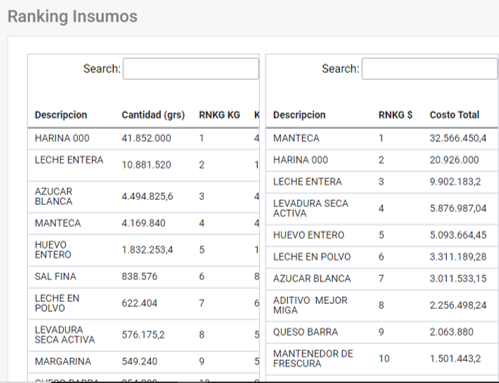499x383 pixels.
Task: Select LECHE EN POLVO in left table
Action: [x=57, y=303]
